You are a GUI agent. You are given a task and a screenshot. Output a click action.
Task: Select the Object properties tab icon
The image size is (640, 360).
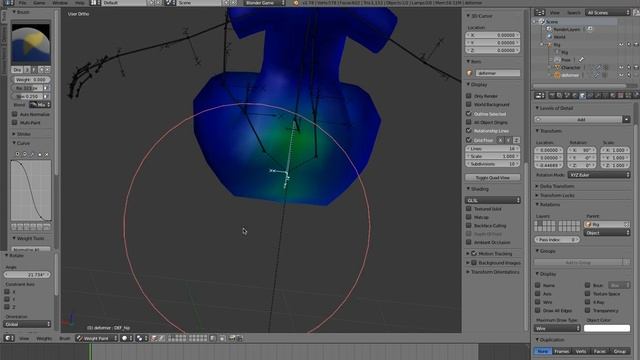[582, 96]
